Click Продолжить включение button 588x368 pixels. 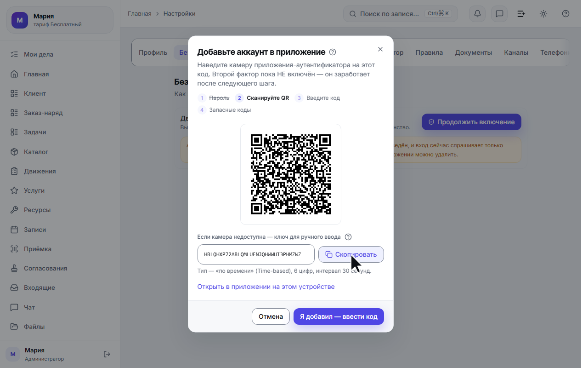click(471, 122)
